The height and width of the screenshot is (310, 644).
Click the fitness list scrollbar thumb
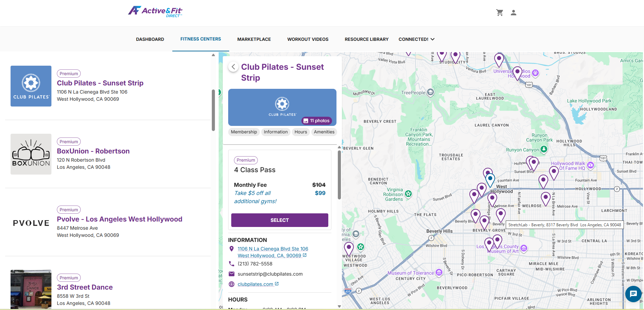tap(213, 110)
